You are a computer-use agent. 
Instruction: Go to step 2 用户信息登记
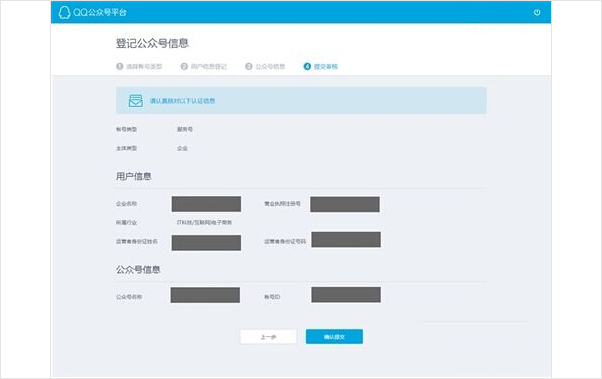(x=203, y=66)
